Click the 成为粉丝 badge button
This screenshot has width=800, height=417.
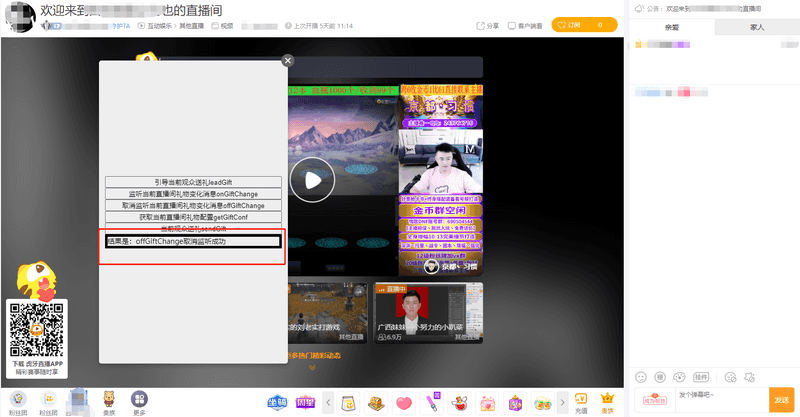tap(655, 400)
